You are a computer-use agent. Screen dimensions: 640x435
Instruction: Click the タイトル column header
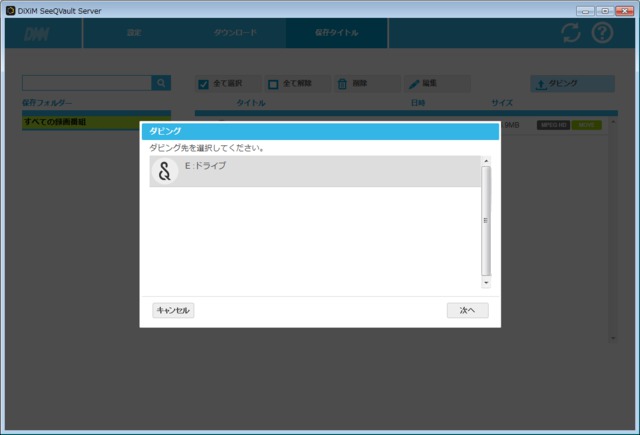251,103
